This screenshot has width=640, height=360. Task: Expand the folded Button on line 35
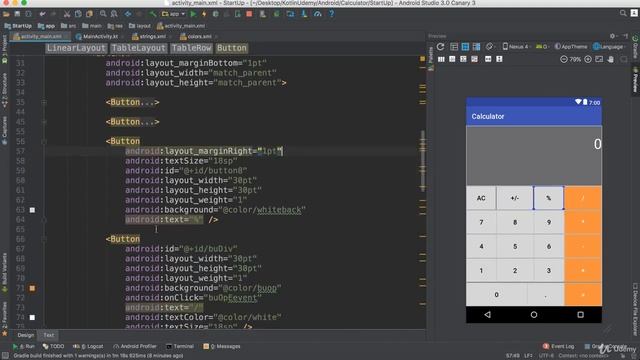click(44, 102)
